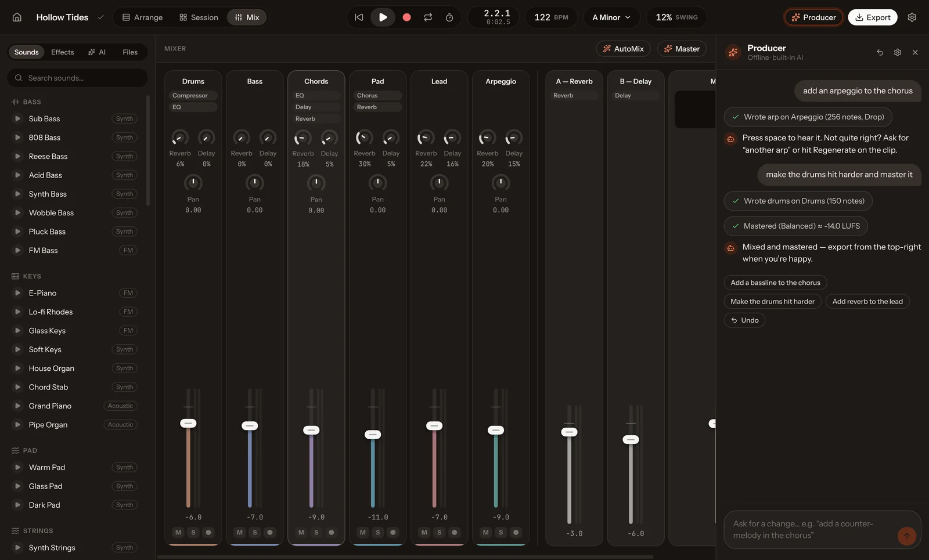Open the A Minor key dropdown
Viewport: 929px width, 560px height.
click(x=611, y=17)
